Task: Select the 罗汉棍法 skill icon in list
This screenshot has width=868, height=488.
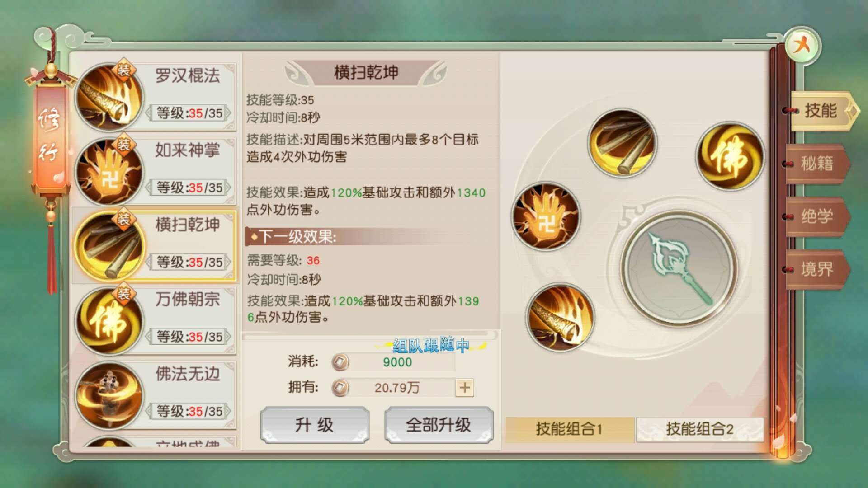Action: 109,97
